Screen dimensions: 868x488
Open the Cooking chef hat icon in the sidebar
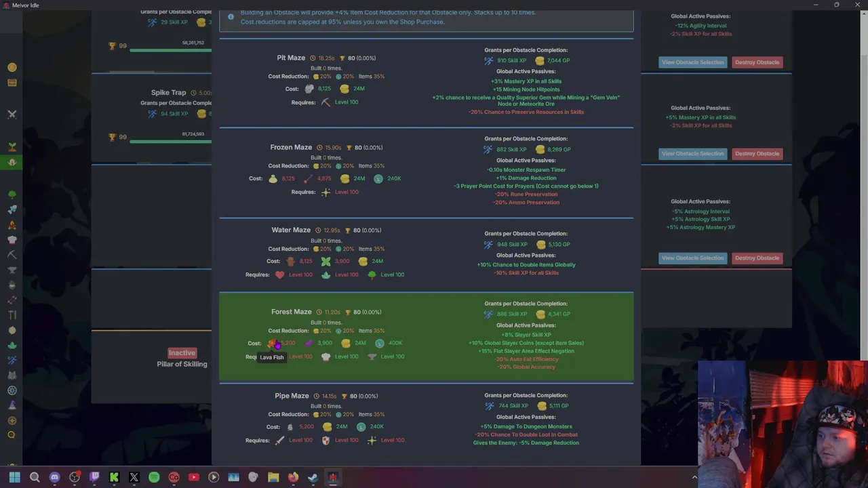12,240
